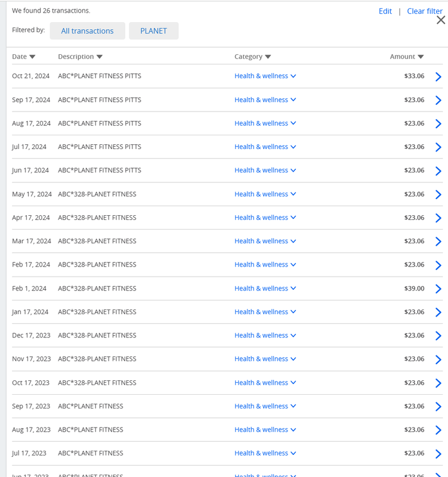
Task: Click ABC*PLANET FITNESS description for Sep 17, 2023
Action: [x=91, y=406]
